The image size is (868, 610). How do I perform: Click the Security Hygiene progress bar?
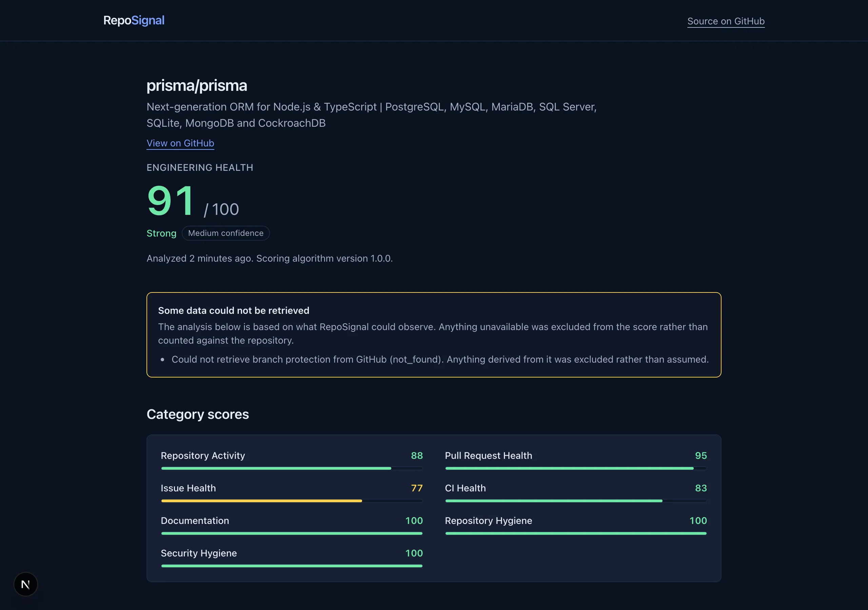[292, 566]
